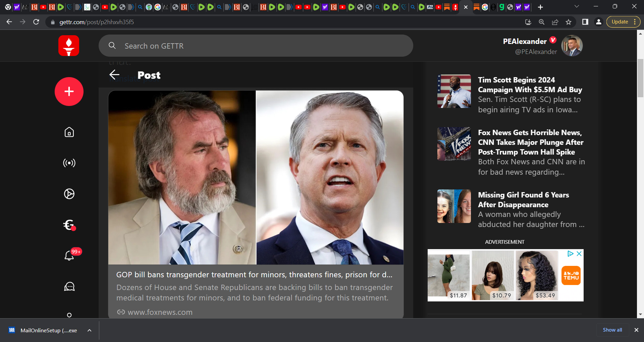This screenshot has height=342, width=644.
Task: Click Show all downloads
Action: (x=612, y=330)
